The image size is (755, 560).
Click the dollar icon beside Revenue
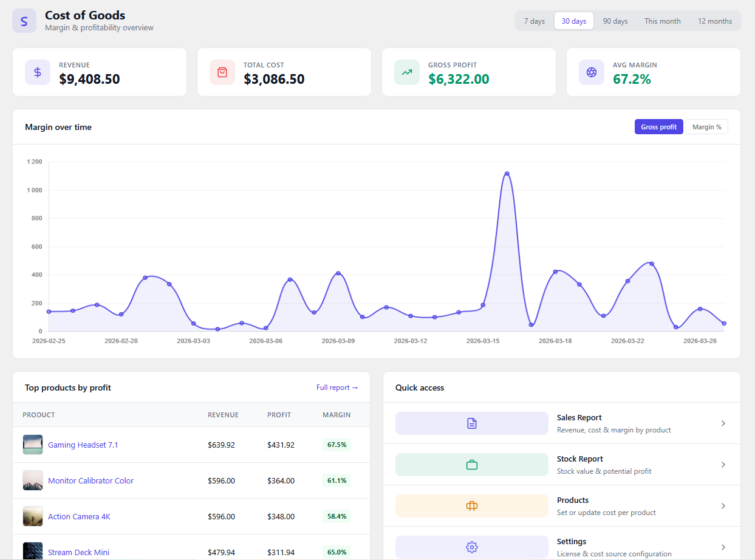pos(37,72)
